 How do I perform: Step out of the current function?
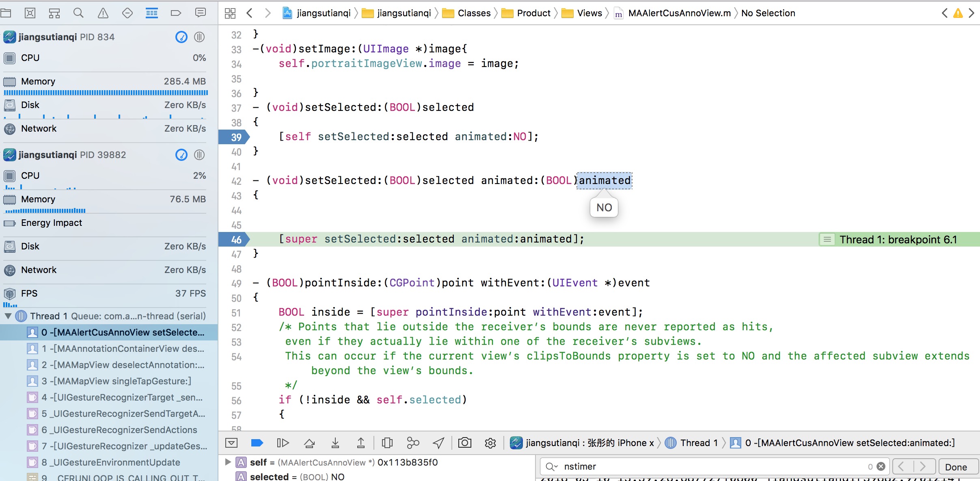[361, 443]
